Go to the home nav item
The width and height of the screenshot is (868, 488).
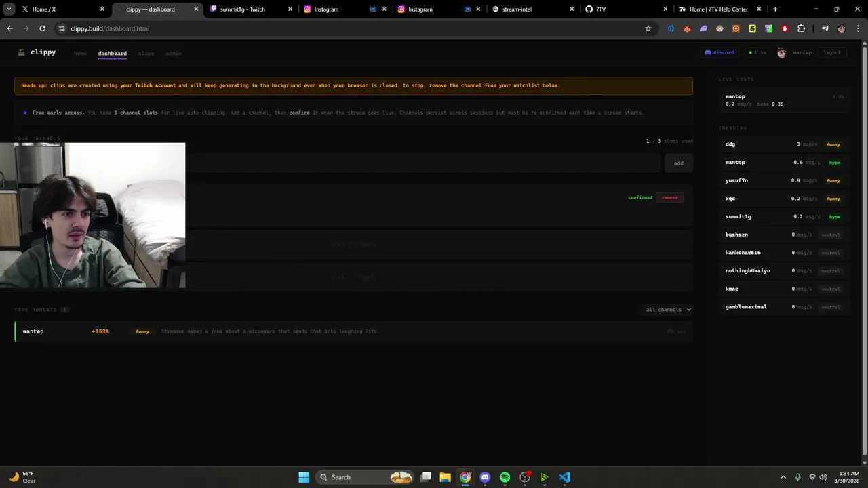pos(80,53)
